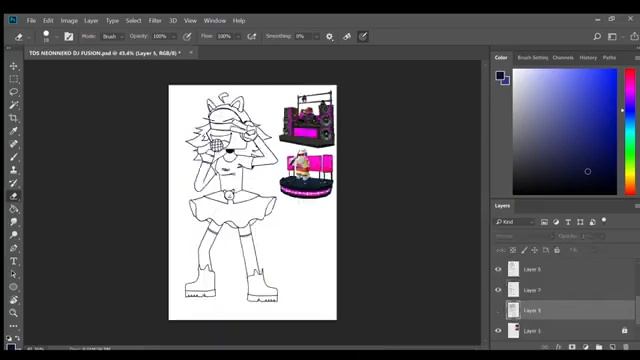The image size is (640, 360).
Task: Open the File menu
Action: [x=31, y=20]
